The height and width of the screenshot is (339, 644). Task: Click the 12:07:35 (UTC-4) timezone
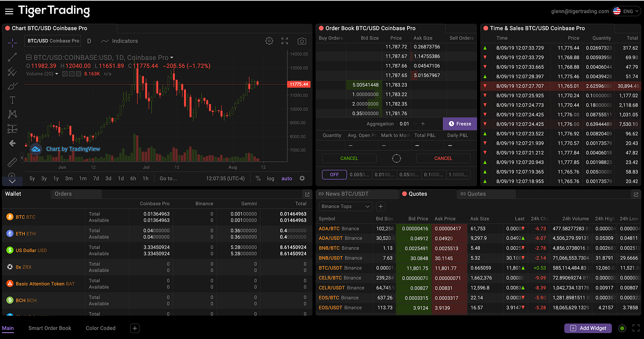pos(225,178)
